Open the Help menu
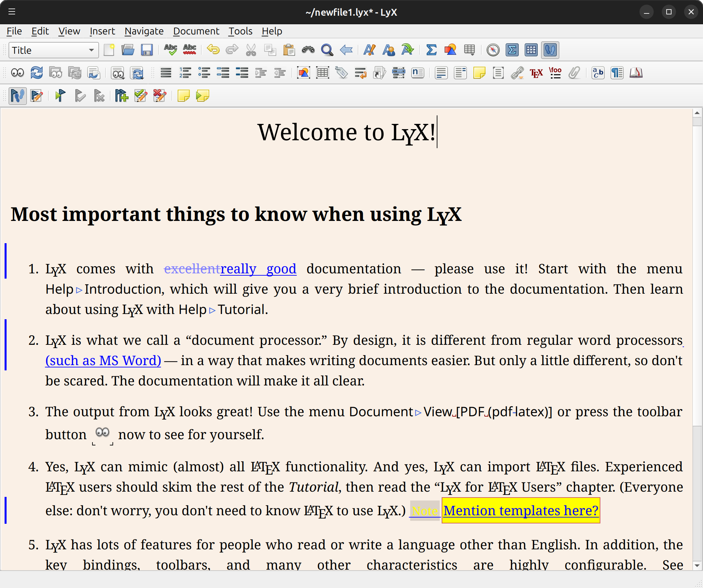The height and width of the screenshot is (588, 703). click(x=272, y=31)
